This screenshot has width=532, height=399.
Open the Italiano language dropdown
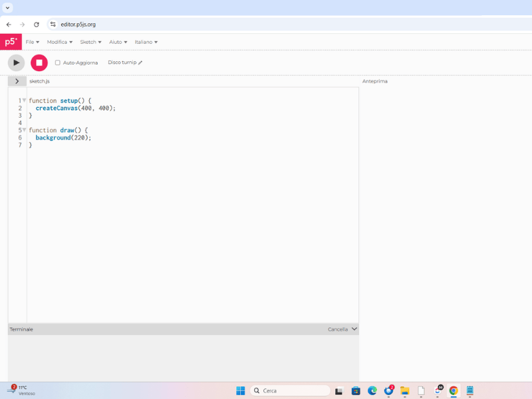[146, 41]
